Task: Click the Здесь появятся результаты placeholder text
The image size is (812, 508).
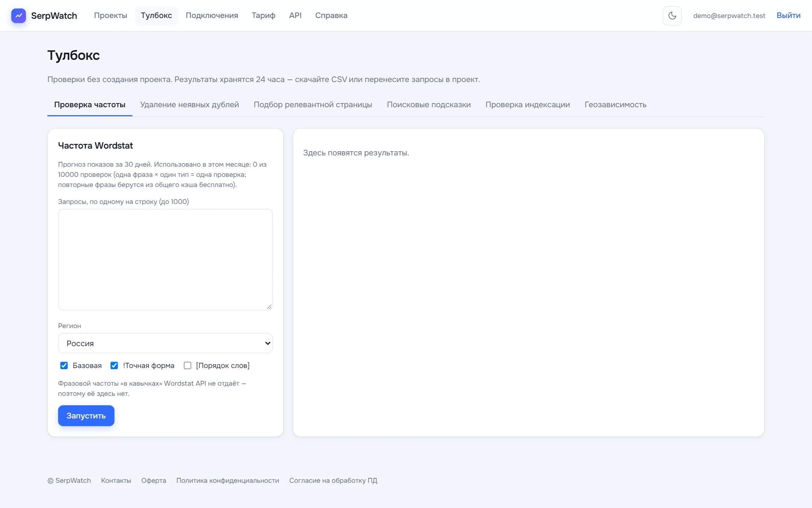Action: tap(356, 153)
